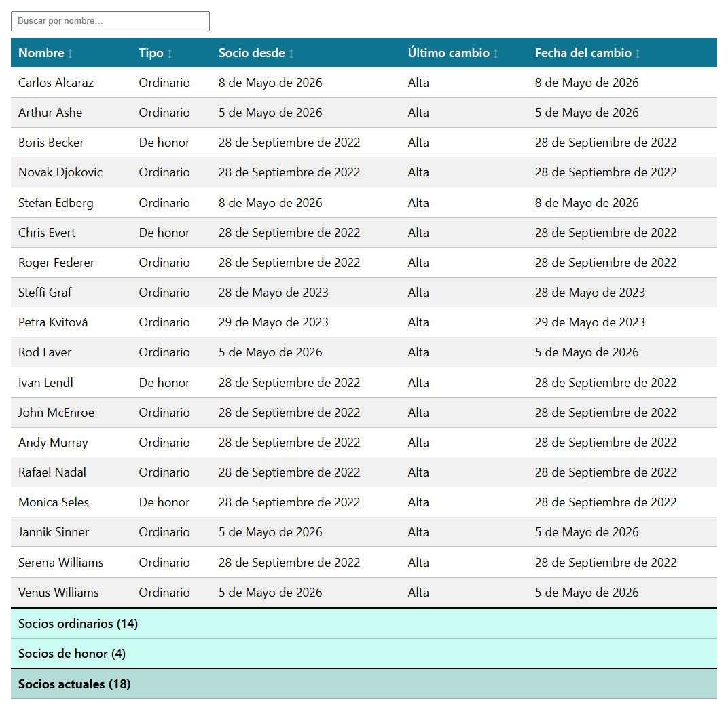Sort table by the Nombre header label
Viewport: 728px width, 710px height.
[41, 53]
